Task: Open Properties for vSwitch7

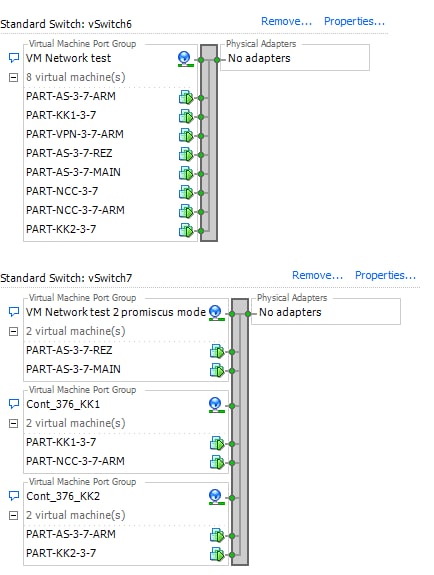Action: (386, 275)
